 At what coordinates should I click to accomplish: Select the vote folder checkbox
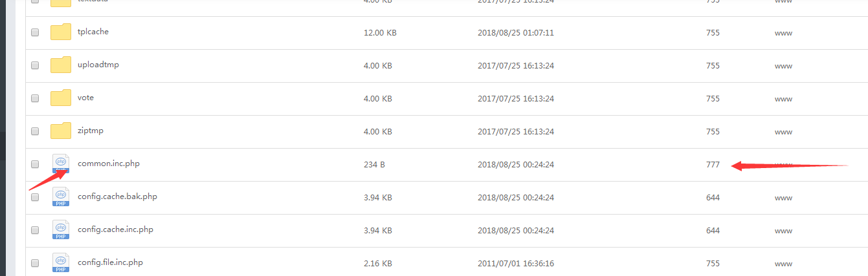[x=35, y=98]
